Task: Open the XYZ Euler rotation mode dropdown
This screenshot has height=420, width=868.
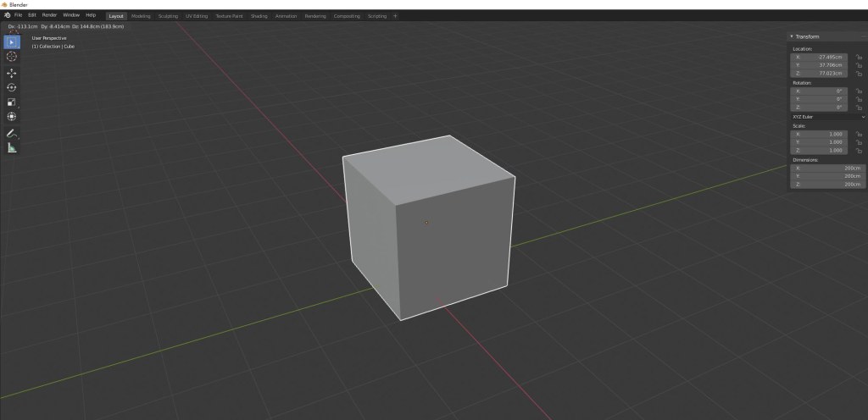Action: 827,117
